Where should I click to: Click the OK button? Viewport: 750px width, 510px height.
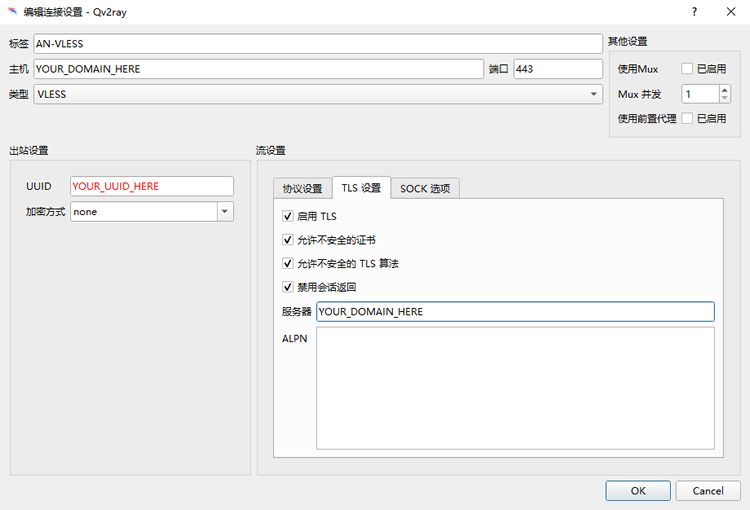637,491
